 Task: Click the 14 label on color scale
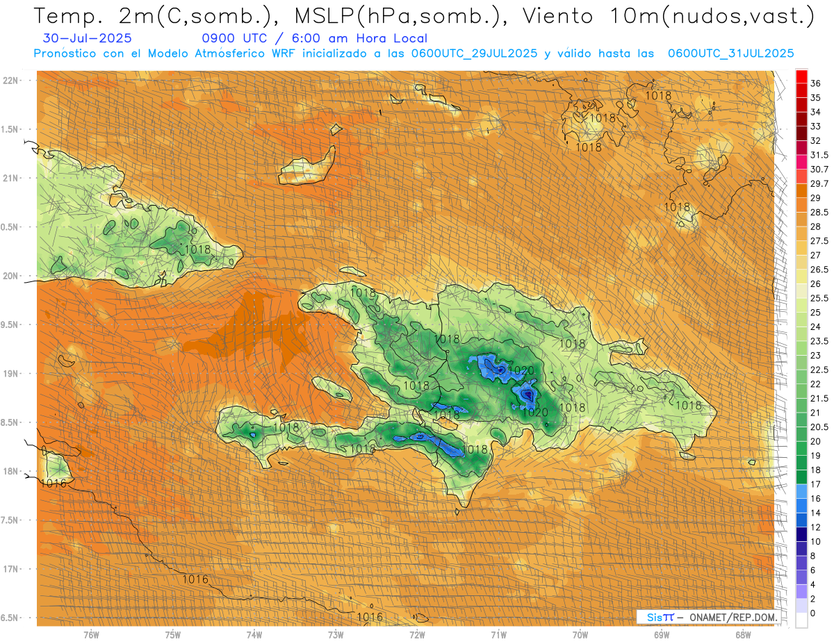(x=816, y=513)
